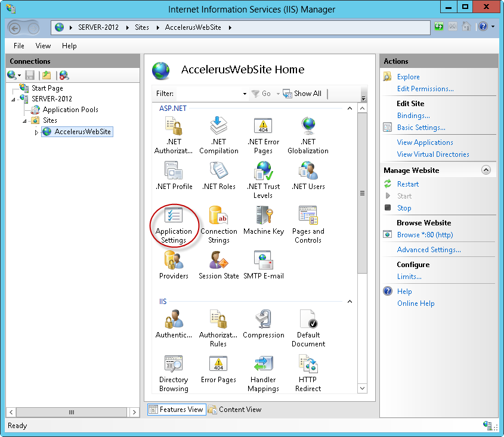The image size is (504, 437).
Task: Open the SMTP E-mail feature
Action: [x=263, y=265]
